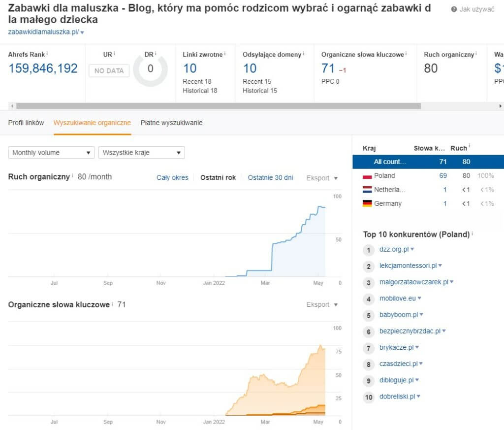Viewport: 504px width, 430px height.
Task: Open competitor lekcjamontessori.pl link
Action: 408,265
